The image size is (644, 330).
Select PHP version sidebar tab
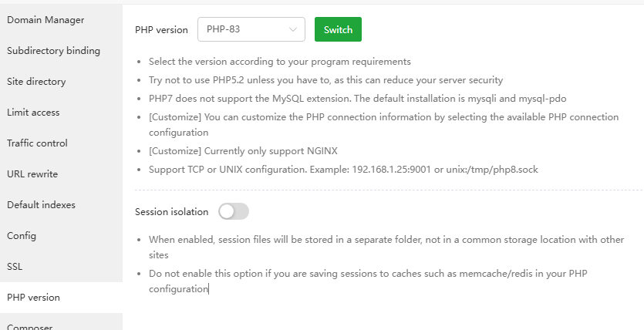click(33, 298)
